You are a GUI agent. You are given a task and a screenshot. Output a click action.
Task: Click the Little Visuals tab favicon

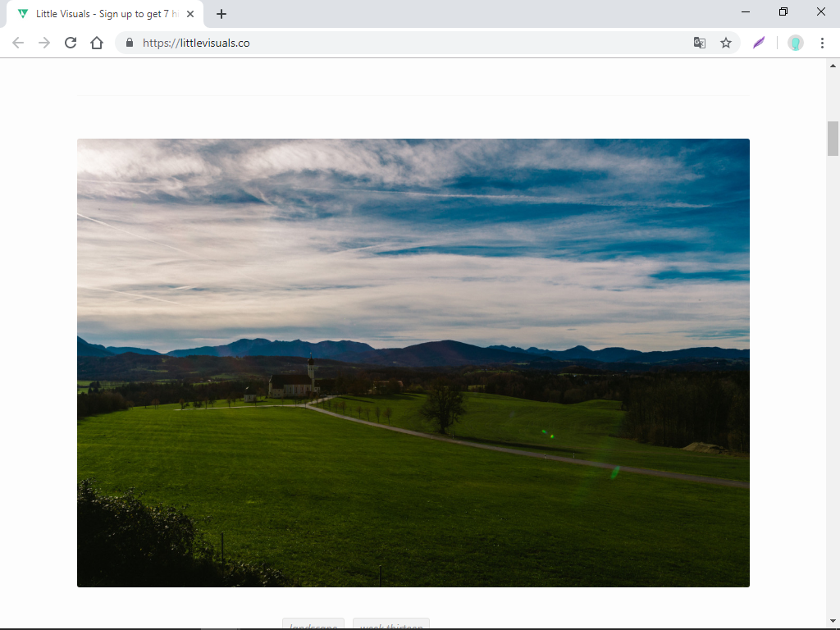(x=22, y=14)
